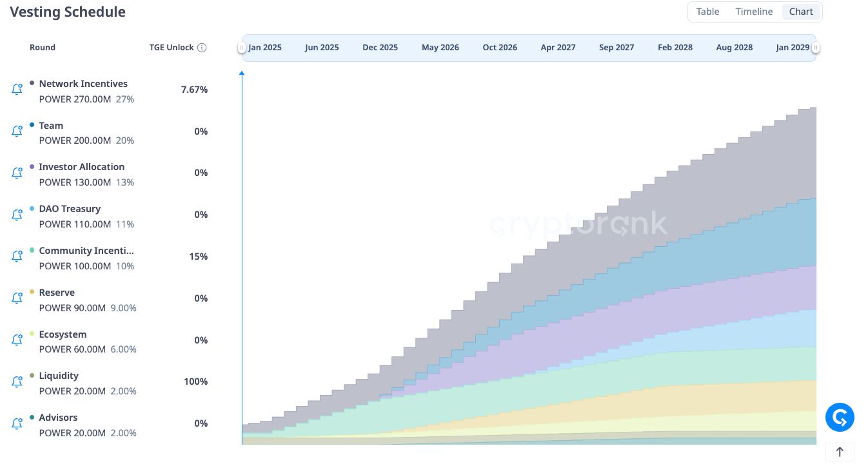Click the Community Incentives round name
Screen dimensions: 868x464
[86, 251]
